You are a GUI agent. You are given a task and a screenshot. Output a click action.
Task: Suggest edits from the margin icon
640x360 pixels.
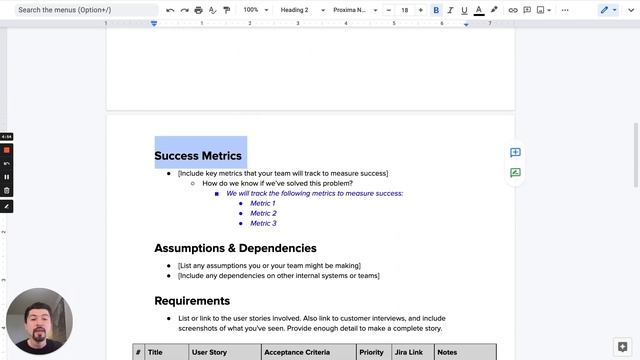pyautogui.click(x=515, y=173)
